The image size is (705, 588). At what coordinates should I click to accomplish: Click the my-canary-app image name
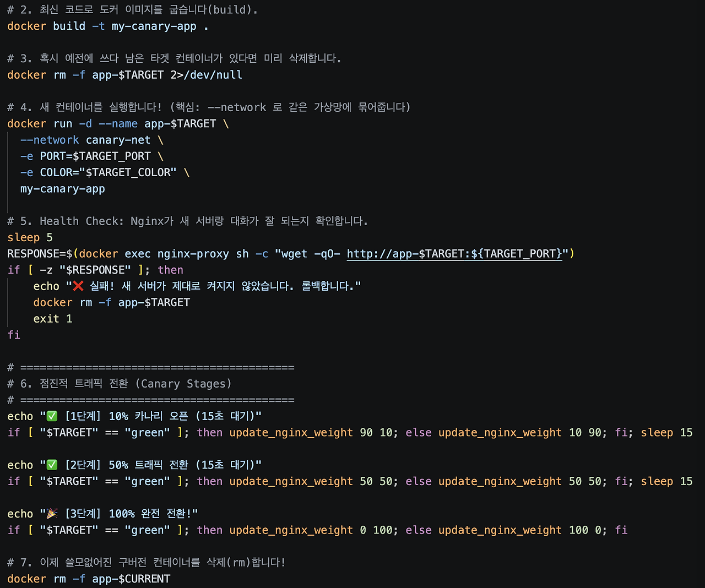(62, 189)
